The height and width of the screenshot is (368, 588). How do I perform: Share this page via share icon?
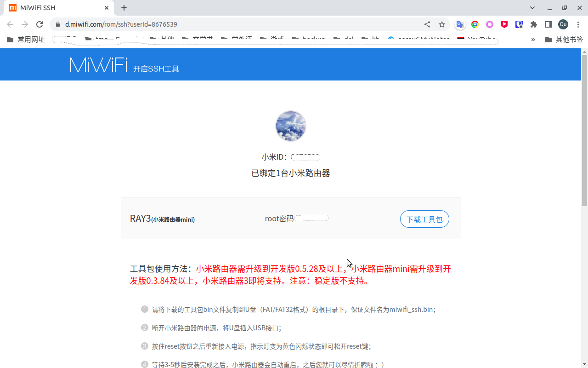click(x=427, y=24)
